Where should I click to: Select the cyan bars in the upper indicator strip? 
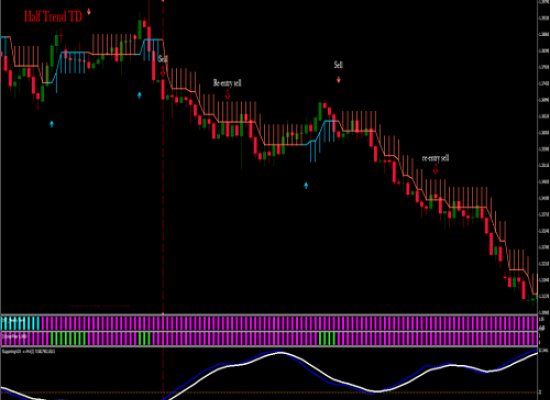pos(21,323)
